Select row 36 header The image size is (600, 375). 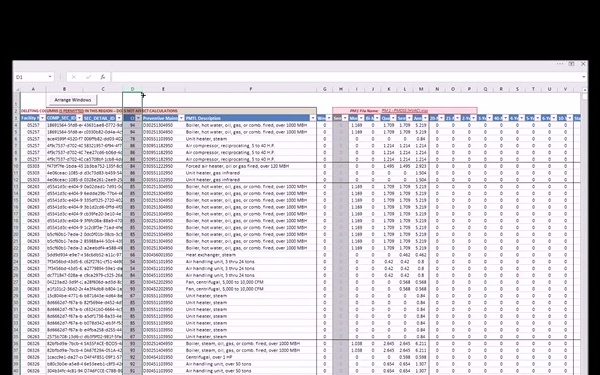pos(16,344)
